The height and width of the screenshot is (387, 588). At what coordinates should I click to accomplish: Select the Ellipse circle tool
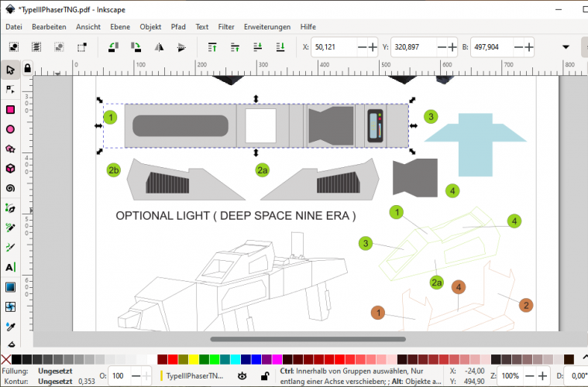coord(11,129)
